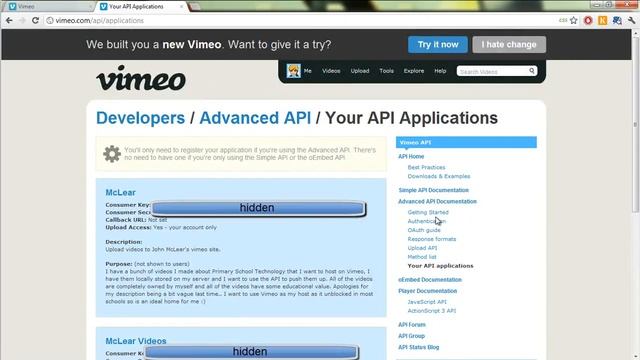Open the McLear Videos application link
Screen dimensions: 640x360
136,341
